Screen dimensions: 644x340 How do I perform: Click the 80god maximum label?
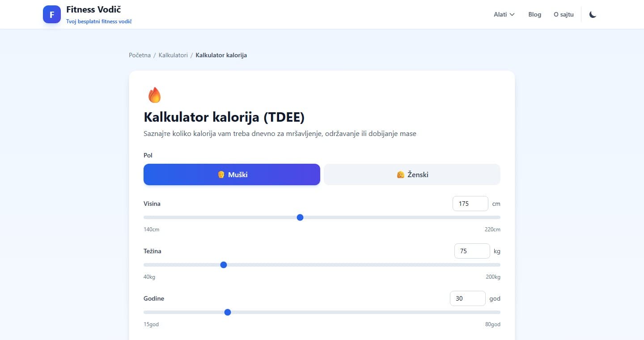coord(493,324)
